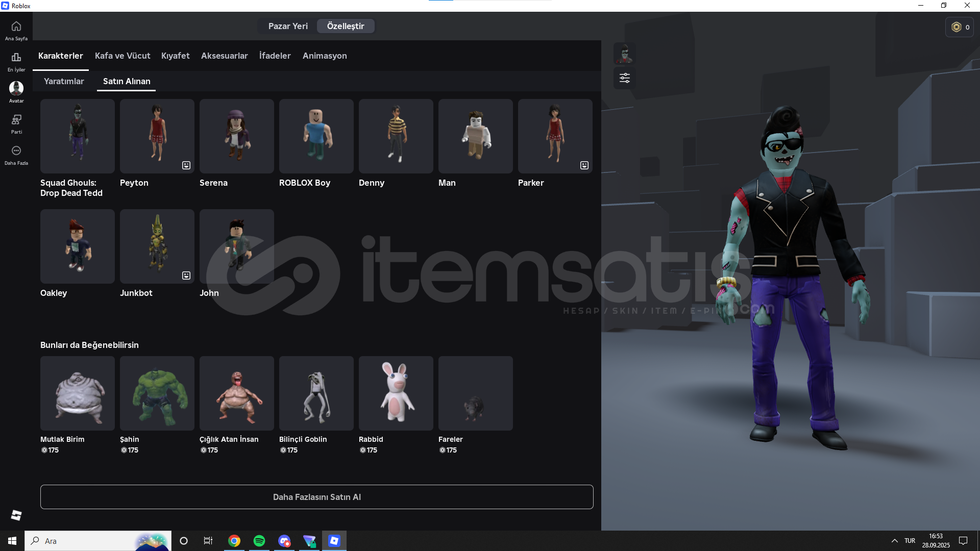Screen dimensions: 980x551
Task: Open Mutlak Birim recommended item
Action: [x=78, y=393]
